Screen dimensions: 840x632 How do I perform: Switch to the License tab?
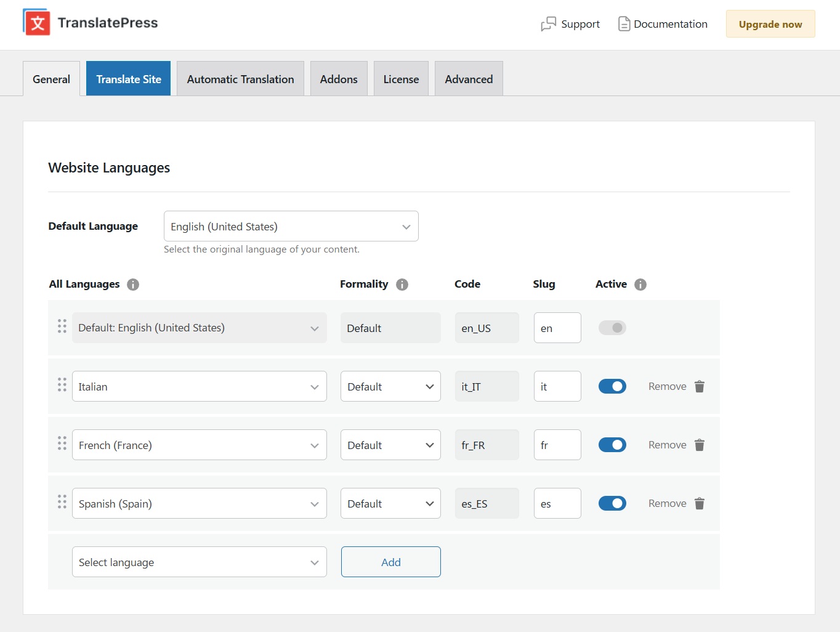coord(401,79)
